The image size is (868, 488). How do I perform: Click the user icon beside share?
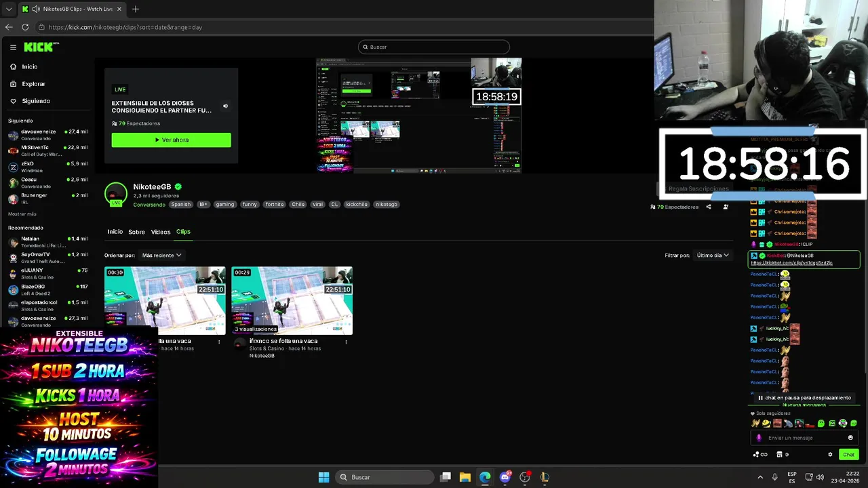(x=726, y=207)
